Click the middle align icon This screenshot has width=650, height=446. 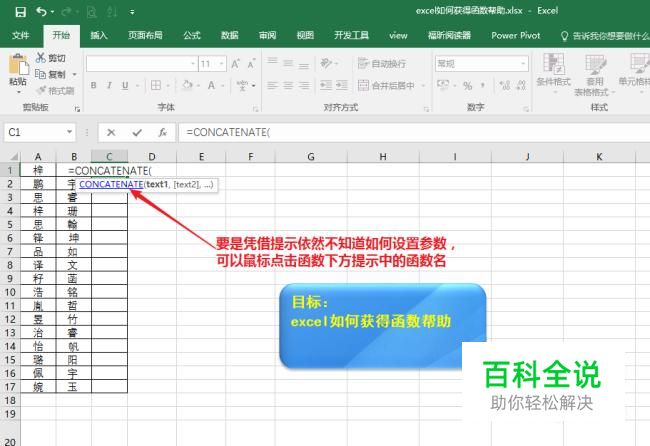288,63
